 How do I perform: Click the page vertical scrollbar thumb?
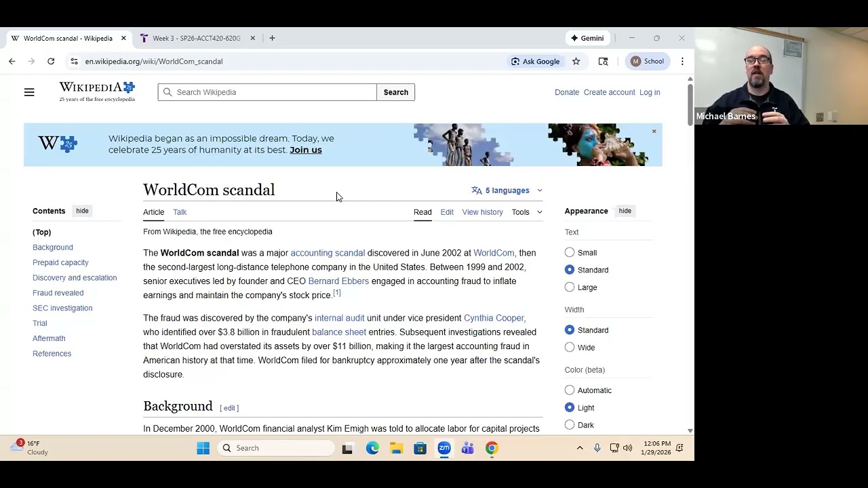[x=690, y=105]
